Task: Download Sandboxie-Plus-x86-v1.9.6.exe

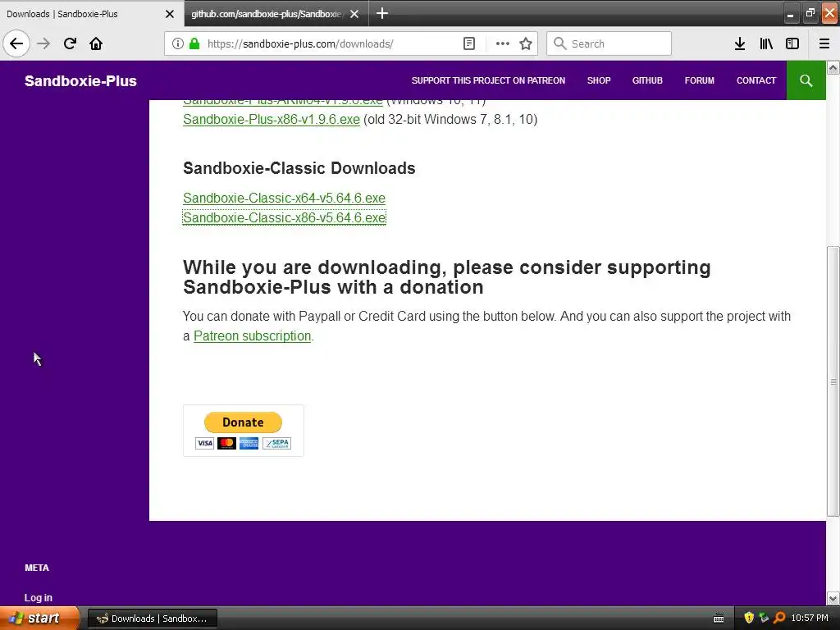Action: pyautogui.click(x=271, y=119)
